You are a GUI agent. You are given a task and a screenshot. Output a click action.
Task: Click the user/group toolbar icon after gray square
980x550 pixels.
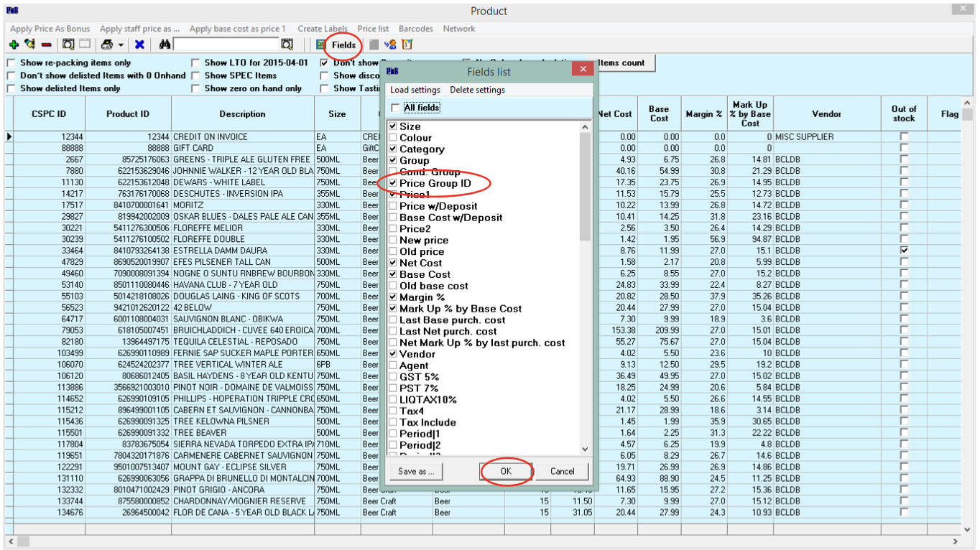click(x=390, y=45)
